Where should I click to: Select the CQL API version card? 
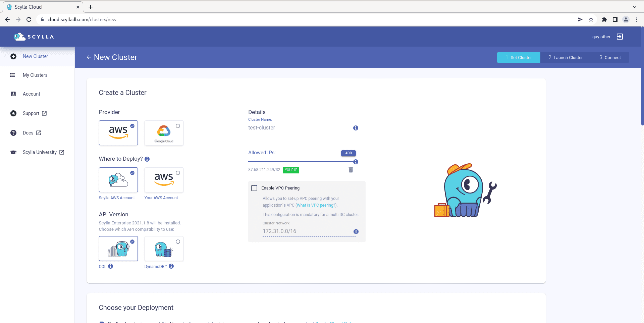(x=118, y=249)
